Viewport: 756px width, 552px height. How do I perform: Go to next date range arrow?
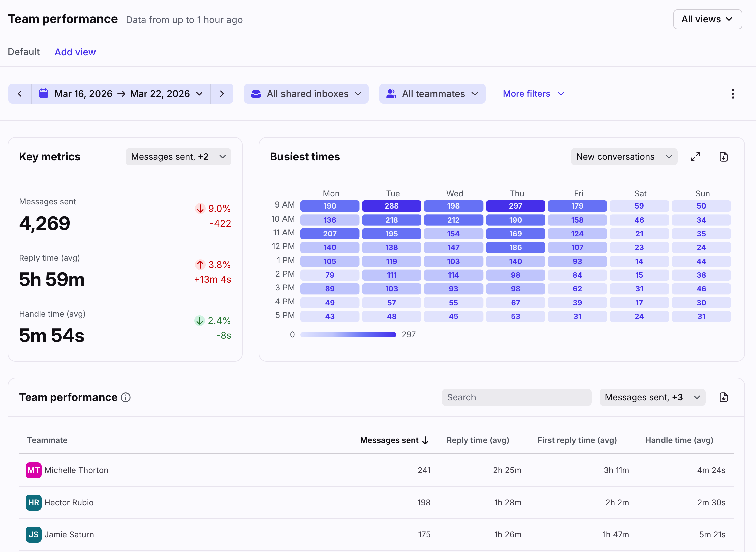coord(222,94)
